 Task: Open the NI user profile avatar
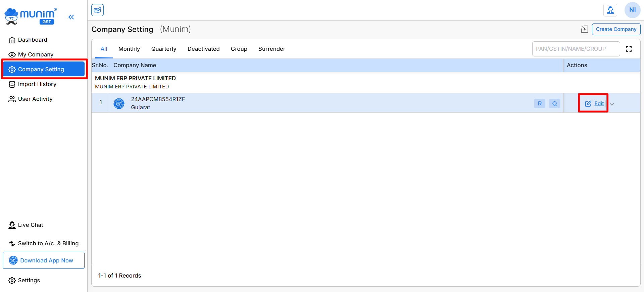pos(632,10)
